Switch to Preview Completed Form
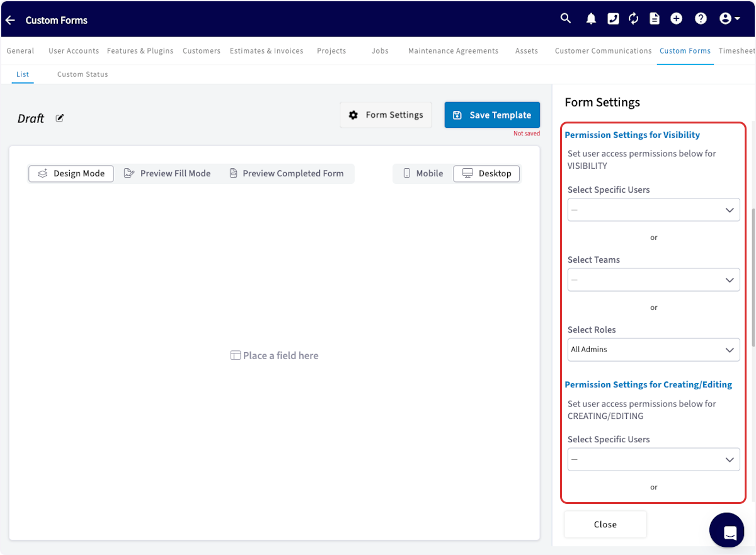The width and height of the screenshot is (756, 555). tap(287, 173)
